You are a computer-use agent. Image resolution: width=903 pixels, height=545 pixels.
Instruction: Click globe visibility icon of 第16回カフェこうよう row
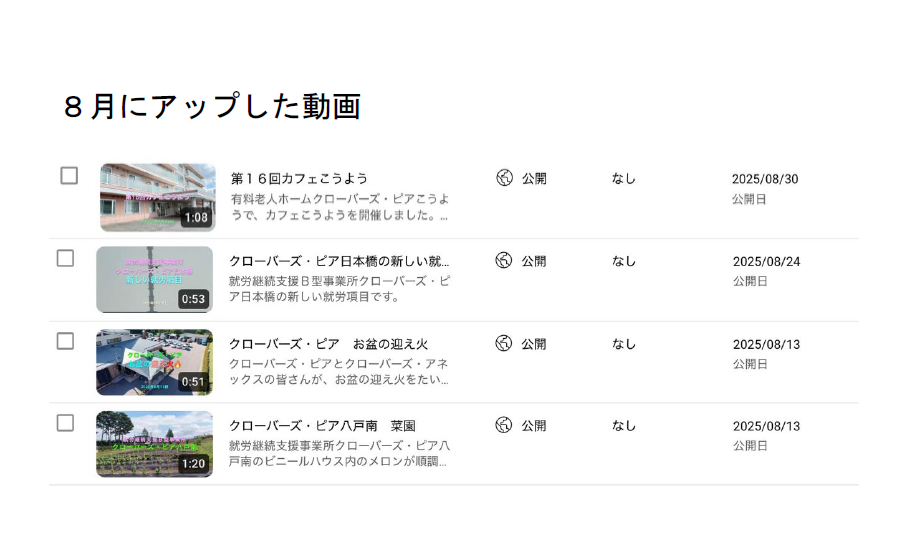504,177
